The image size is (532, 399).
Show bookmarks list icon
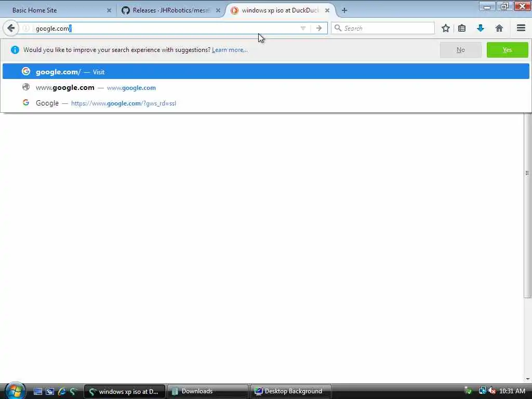[462, 28]
